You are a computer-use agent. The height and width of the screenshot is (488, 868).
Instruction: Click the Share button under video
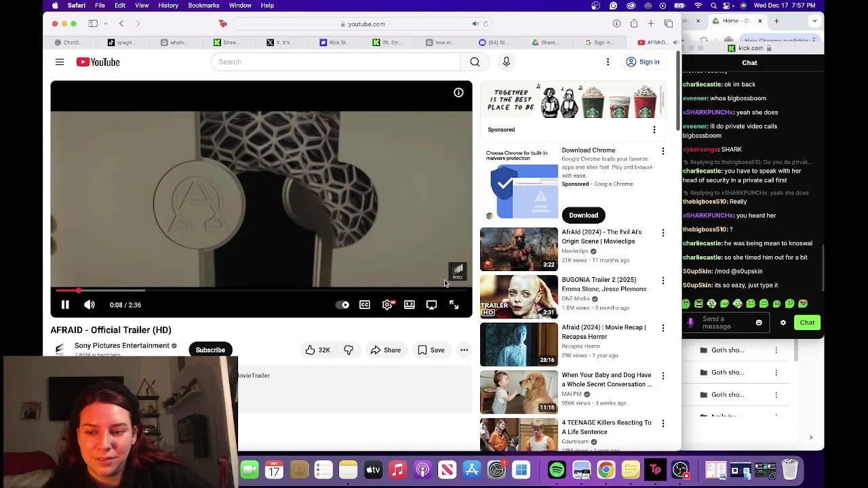(385, 350)
